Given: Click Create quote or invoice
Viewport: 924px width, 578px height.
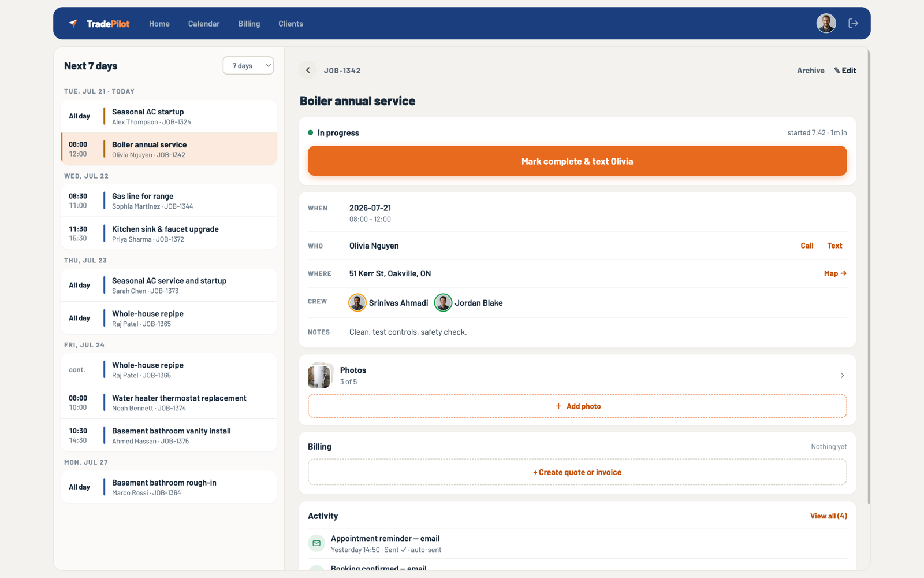Looking at the screenshot, I should point(577,472).
